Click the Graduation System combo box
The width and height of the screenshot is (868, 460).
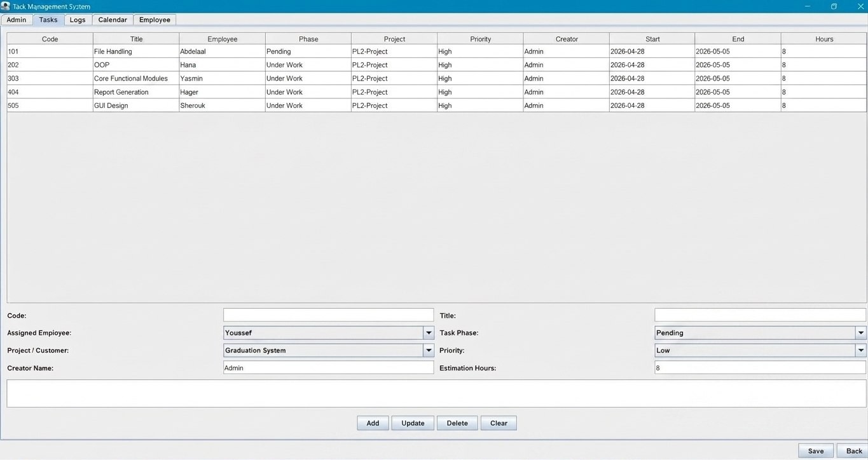point(328,351)
